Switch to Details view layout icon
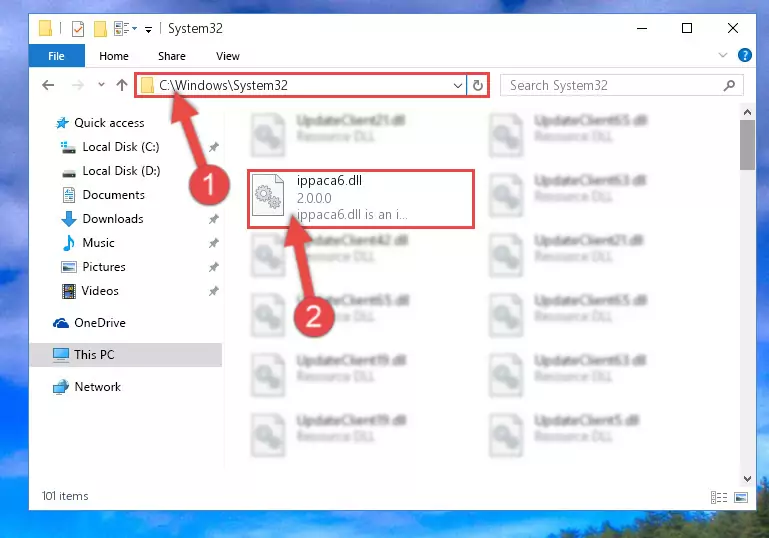The height and width of the screenshot is (538, 769). (719, 497)
